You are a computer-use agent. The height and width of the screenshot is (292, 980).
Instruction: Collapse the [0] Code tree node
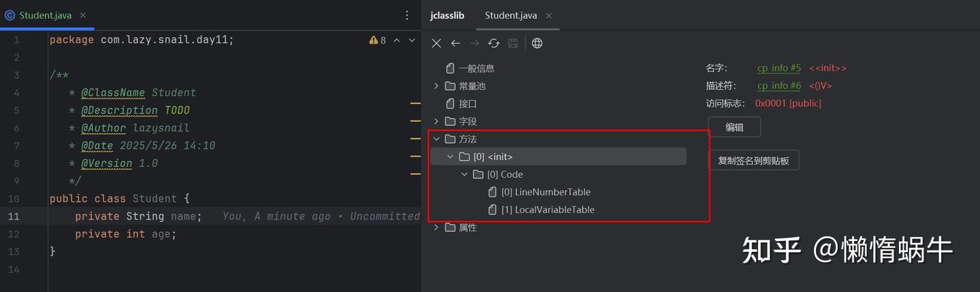tap(465, 174)
